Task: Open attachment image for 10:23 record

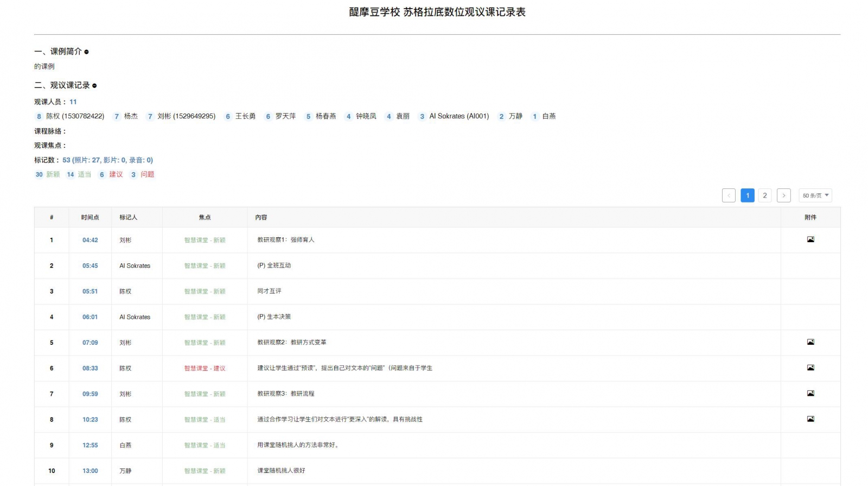Action: 810,419
